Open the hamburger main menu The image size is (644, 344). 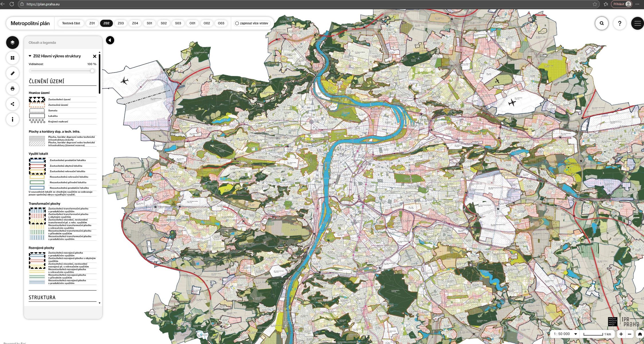click(x=637, y=24)
